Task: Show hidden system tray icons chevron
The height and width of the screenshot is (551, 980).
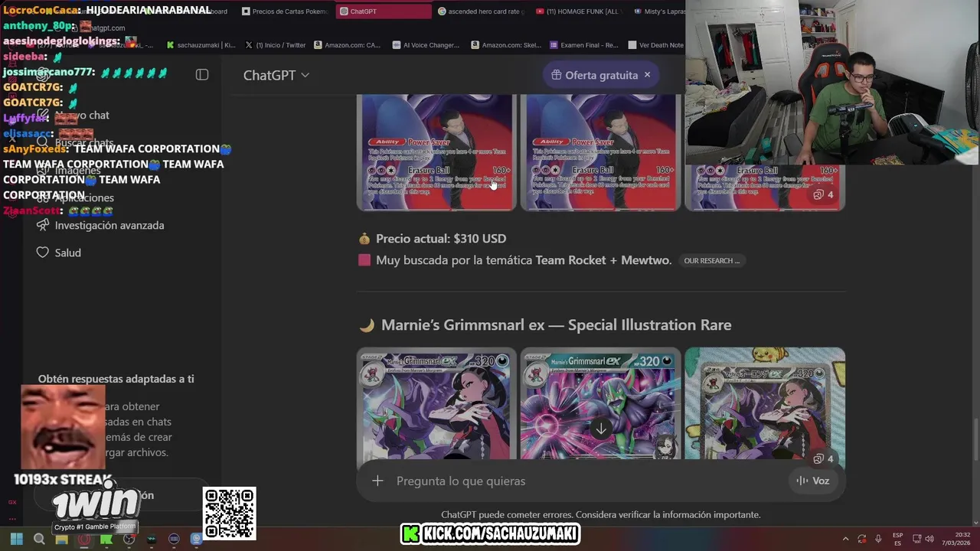Action: [x=845, y=539]
